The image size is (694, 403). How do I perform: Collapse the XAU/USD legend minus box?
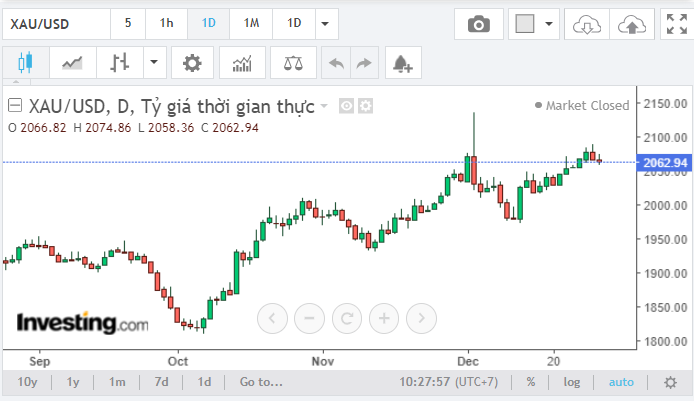point(15,105)
